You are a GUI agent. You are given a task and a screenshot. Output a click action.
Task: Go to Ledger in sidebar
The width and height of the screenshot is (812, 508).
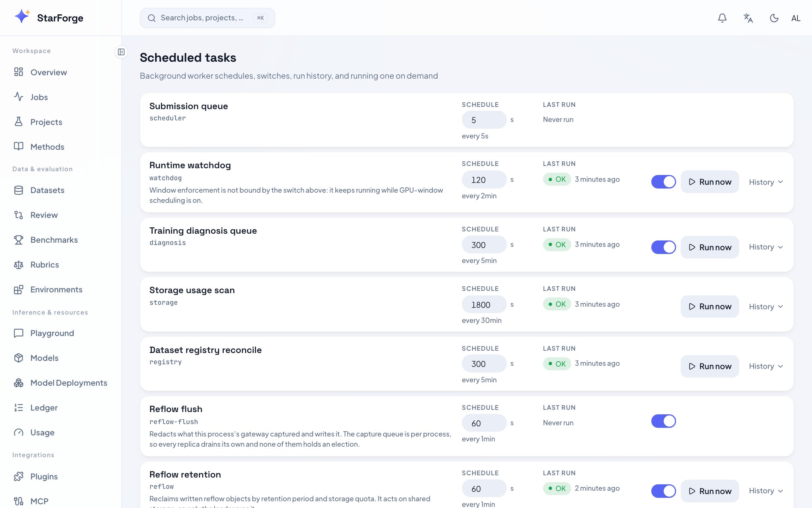[x=61, y=408]
